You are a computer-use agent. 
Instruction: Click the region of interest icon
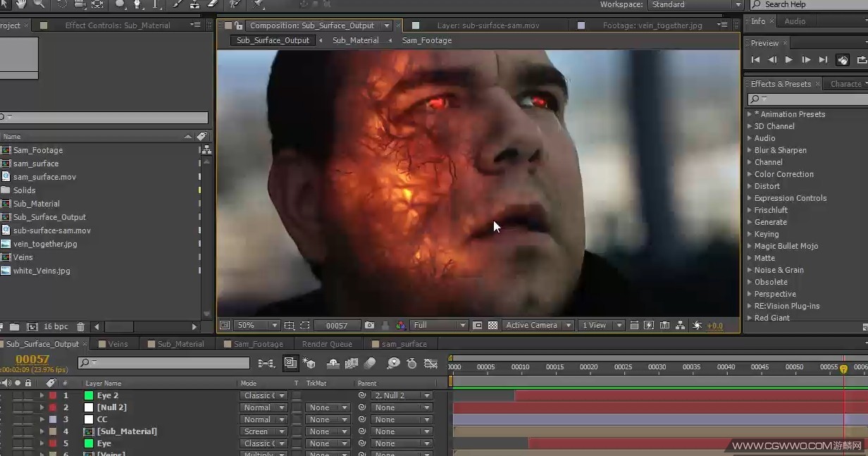478,326
